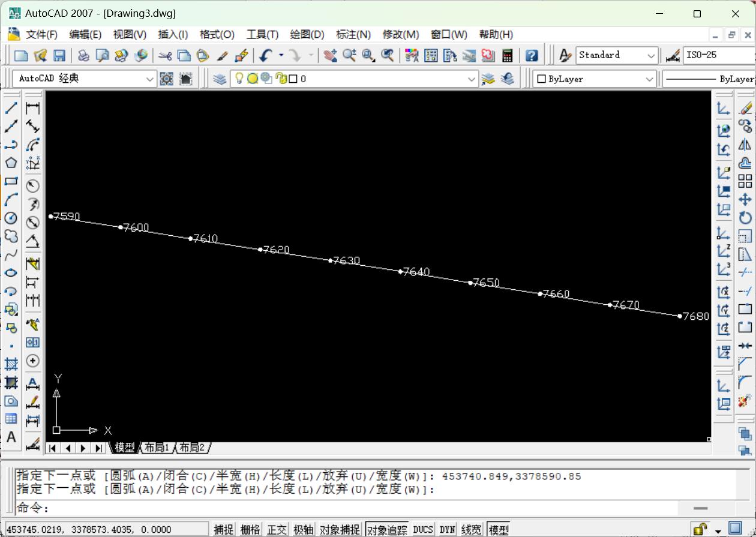Screen dimensions: 756x537
Task: Select the Multiline Text tool
Action: click(x=11, y=437)
